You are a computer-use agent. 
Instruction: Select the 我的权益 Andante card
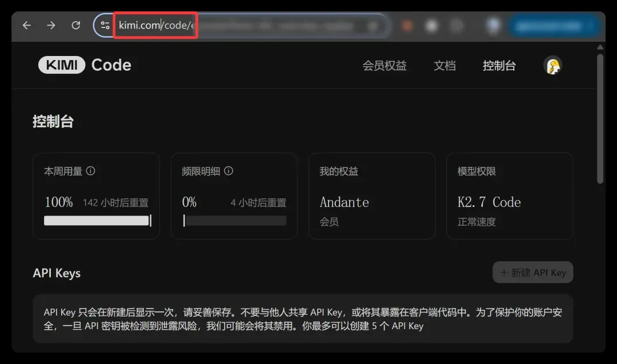point(372,196)
